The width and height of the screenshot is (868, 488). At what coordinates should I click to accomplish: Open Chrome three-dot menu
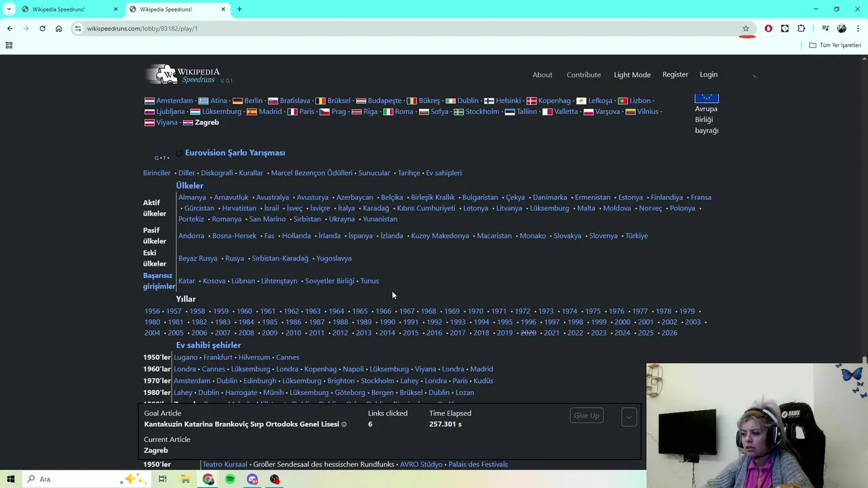[859, 28]
